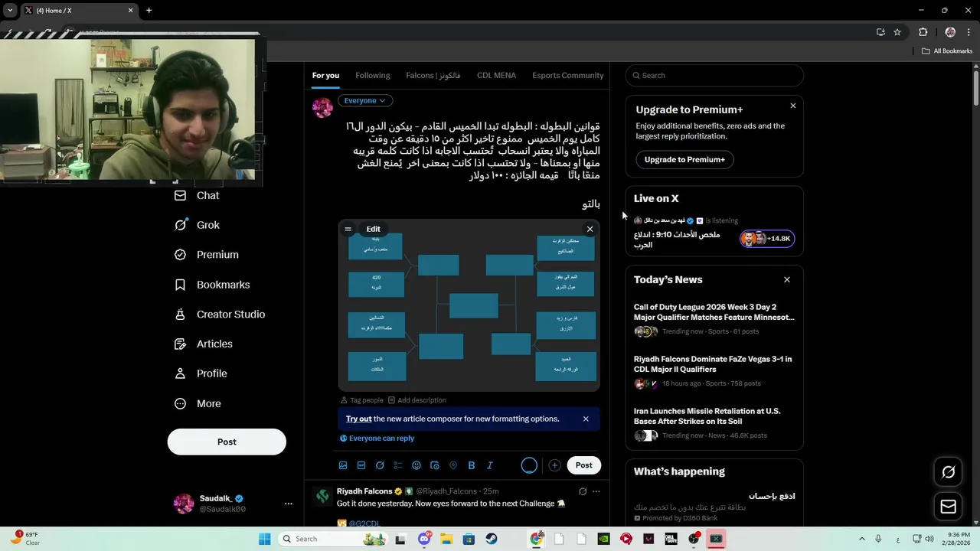Schedule the post with the calendar icon
980x551 pixels.
(435, 465)
